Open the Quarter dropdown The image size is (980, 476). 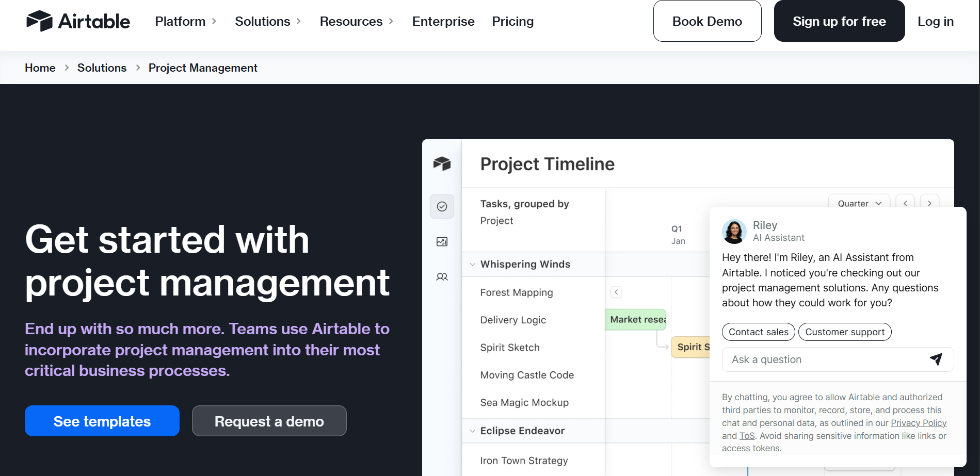pyautogui.click(x=859, y=203)
